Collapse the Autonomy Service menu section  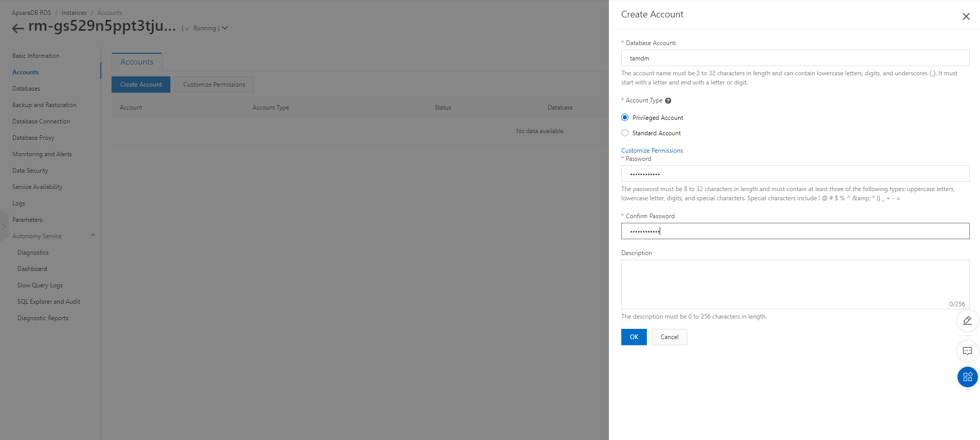93,236
